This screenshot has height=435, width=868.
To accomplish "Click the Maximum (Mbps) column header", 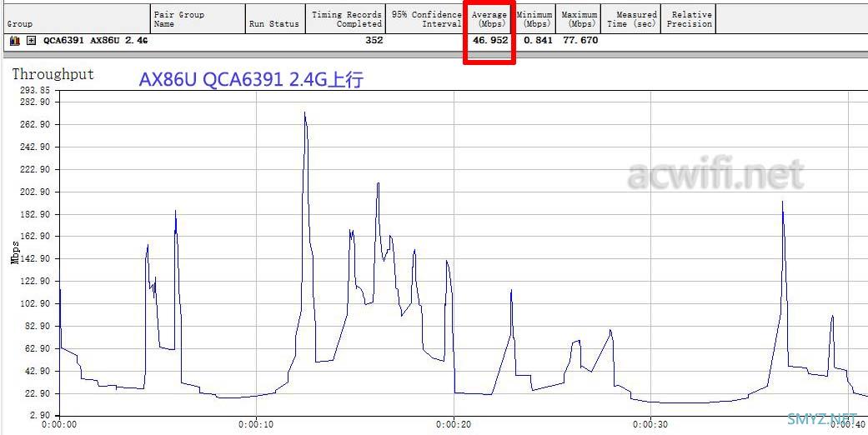I will pyautogui.click(x=579, y=19).
